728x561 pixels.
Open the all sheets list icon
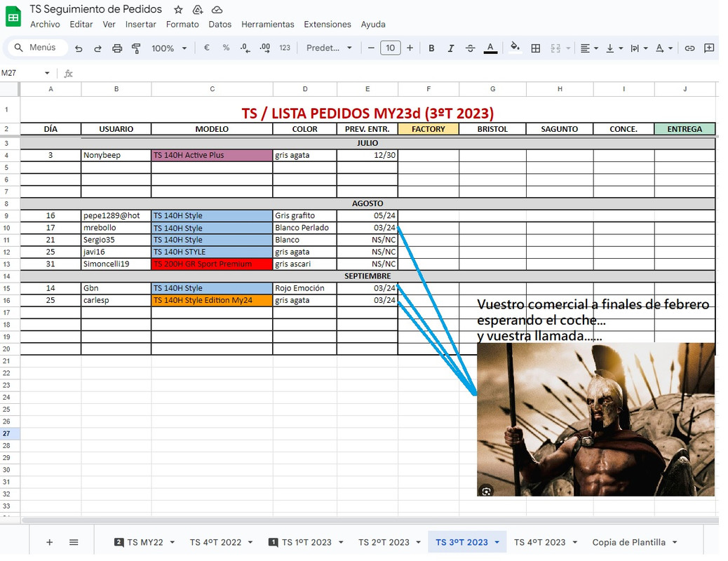point(74,542)
